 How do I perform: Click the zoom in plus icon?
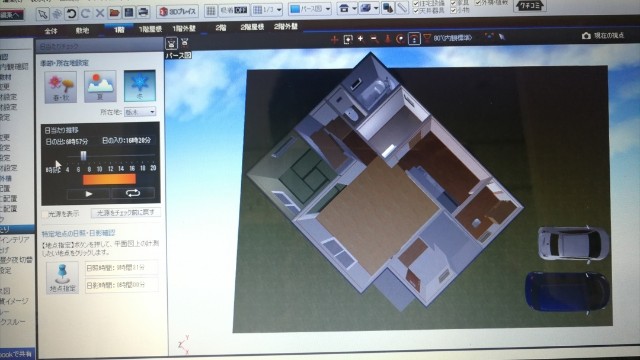click(x=360, y=39)
